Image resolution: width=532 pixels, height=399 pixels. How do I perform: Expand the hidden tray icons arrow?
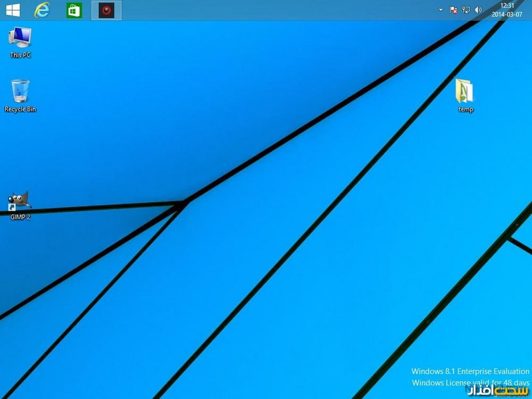click(440, 10)
